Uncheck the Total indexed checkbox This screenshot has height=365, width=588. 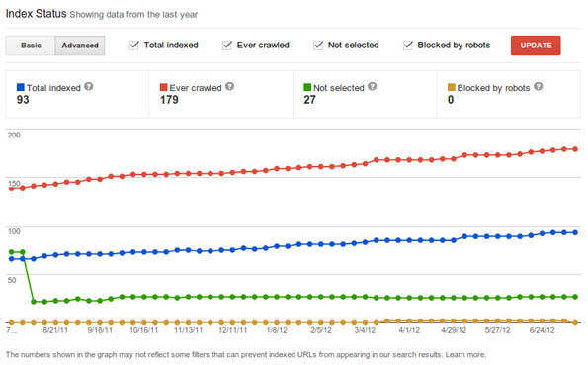tap(133, 46)
